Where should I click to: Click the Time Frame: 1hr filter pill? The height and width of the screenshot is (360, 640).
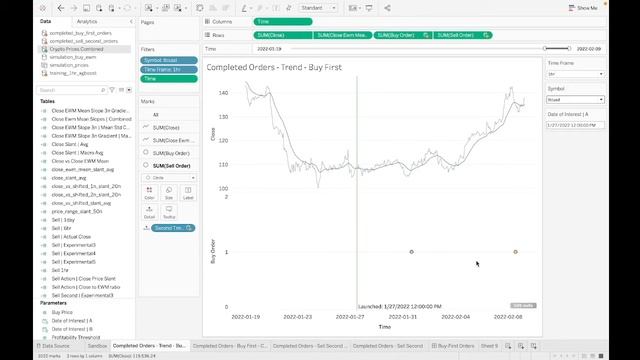click(169, 69)
